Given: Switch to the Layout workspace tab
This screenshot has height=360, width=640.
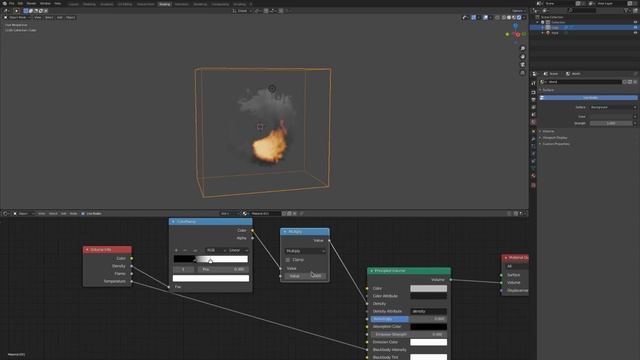Looking at the screenshot, I should click(x=73, y=4).
